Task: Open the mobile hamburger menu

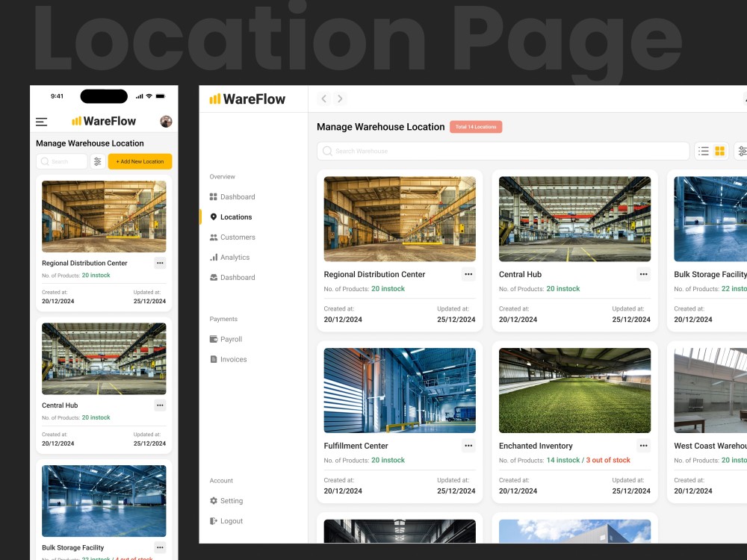Action: 41,122
